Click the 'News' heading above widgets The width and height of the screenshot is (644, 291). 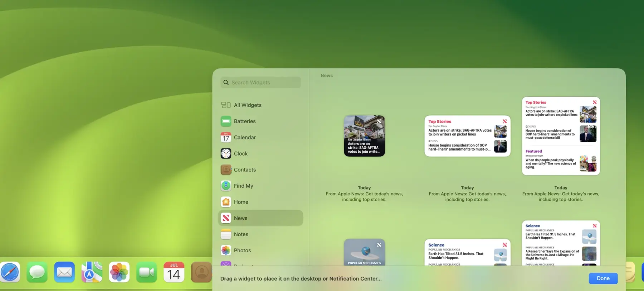coord(327,76)
